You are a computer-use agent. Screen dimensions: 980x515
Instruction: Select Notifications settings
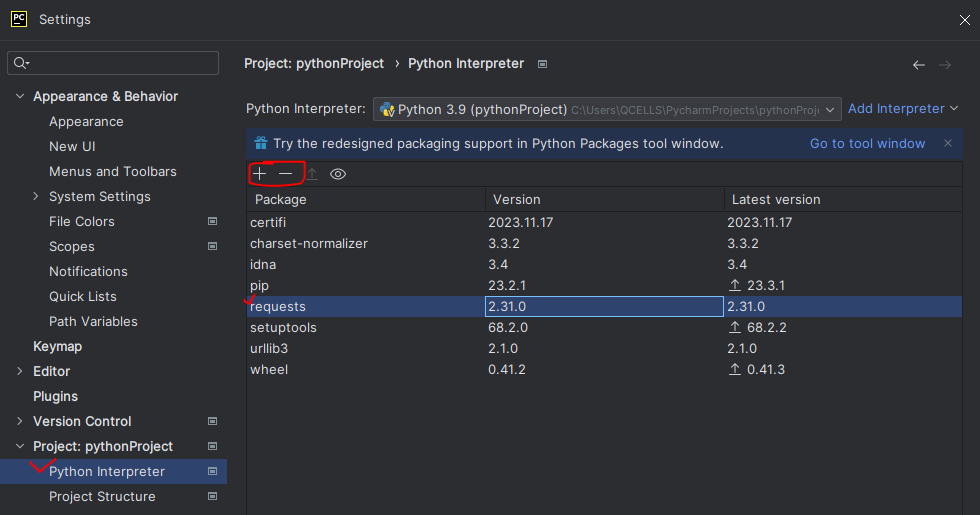click(88, 271)
